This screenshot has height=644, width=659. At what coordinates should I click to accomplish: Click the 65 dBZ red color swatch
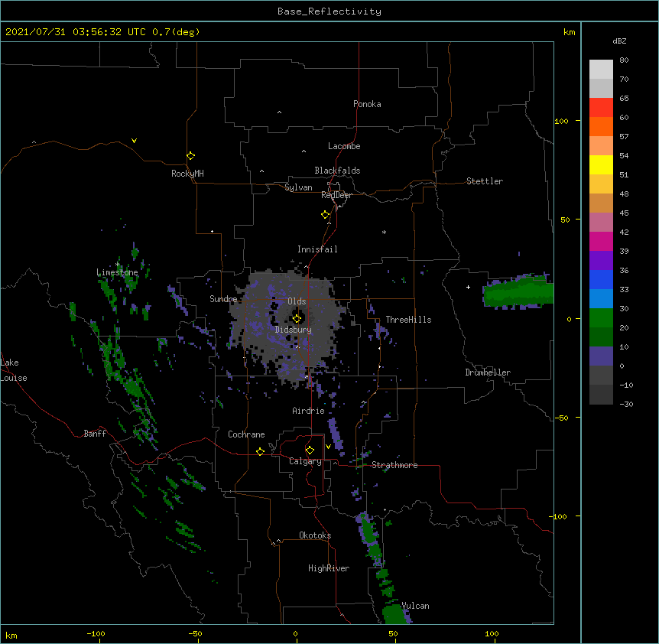(x=601, y=108)
